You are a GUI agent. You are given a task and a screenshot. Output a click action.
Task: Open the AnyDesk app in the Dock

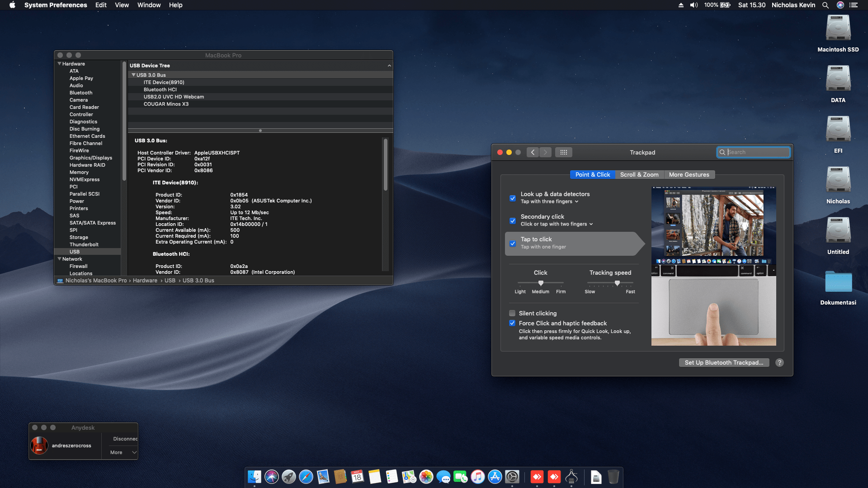tap(537, 478)
